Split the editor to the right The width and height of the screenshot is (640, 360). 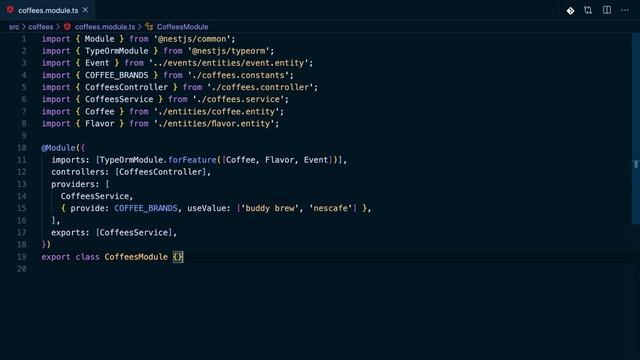(607, 10)
